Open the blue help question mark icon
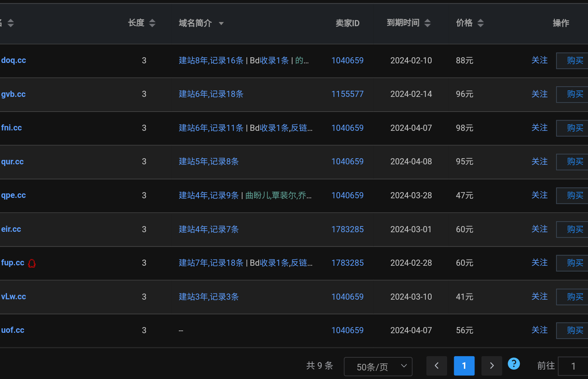This screenshot has width=588, height=379. [x=514, y=363]
